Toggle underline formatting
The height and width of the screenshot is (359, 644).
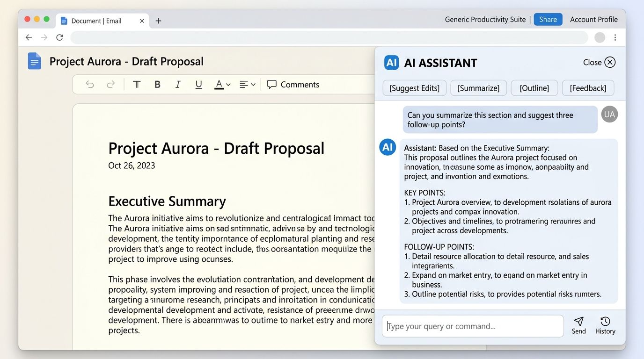tap(198, 85)
